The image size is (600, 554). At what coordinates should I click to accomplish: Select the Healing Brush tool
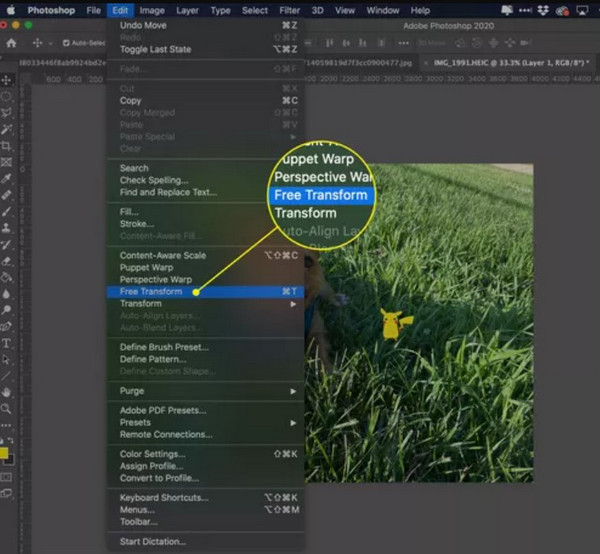tap(6, 195)
